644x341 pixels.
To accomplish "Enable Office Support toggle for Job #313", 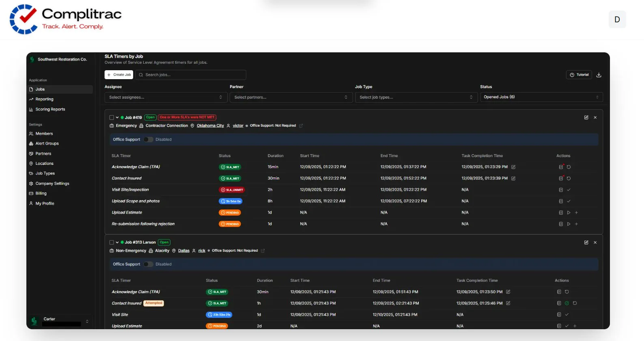I will pyautogui.click(x=148, y=264).
